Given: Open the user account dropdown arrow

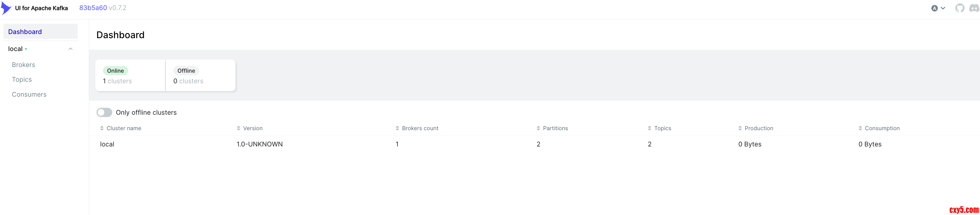Looking at the screenshot, I should point(943,8).
